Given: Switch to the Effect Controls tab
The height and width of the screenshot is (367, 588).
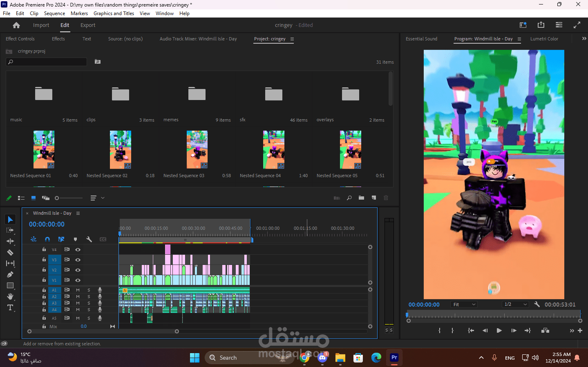Looking at the screenshot, I should pyautogui.click(x=20, y=39).
